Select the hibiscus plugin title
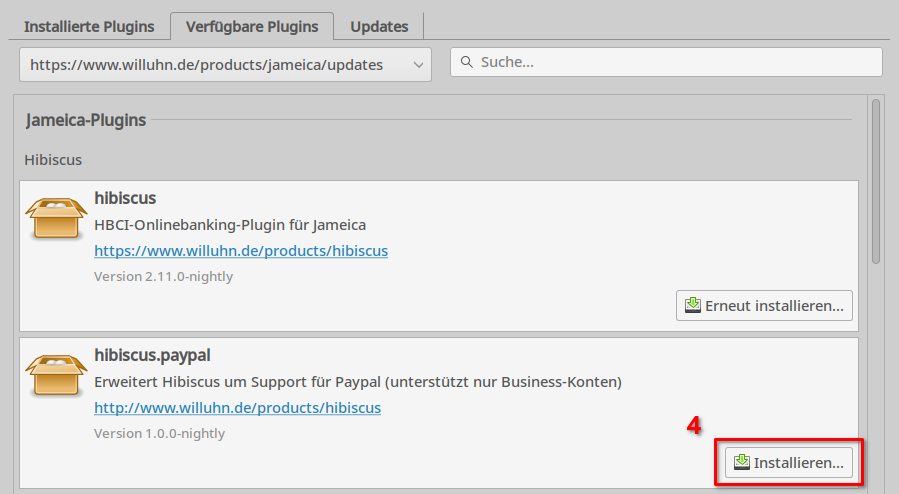This screenshot has width=899, height=494. 125,198
